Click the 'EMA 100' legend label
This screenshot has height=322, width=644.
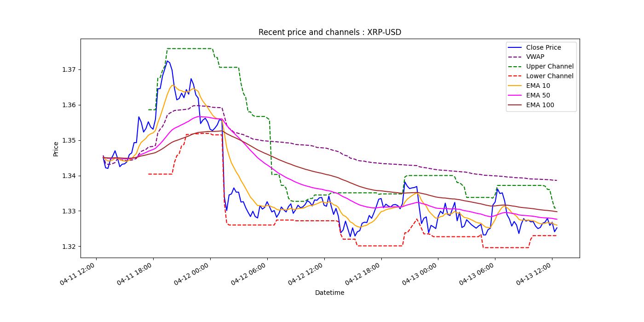pos(540,105)
